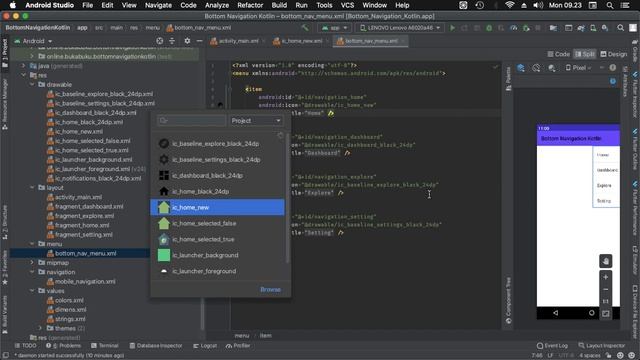Open Project panel gear settings
The image size is (640, 360).
tap(187, 41)
